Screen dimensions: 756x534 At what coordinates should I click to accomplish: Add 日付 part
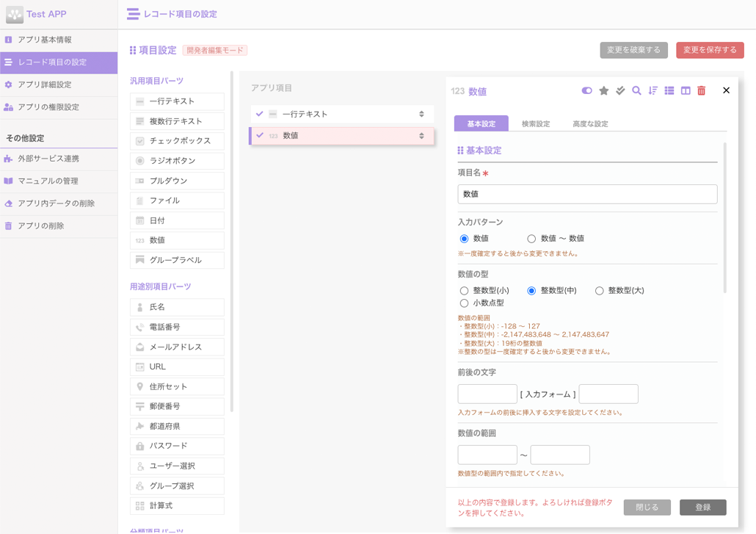[x=177, y=220]
